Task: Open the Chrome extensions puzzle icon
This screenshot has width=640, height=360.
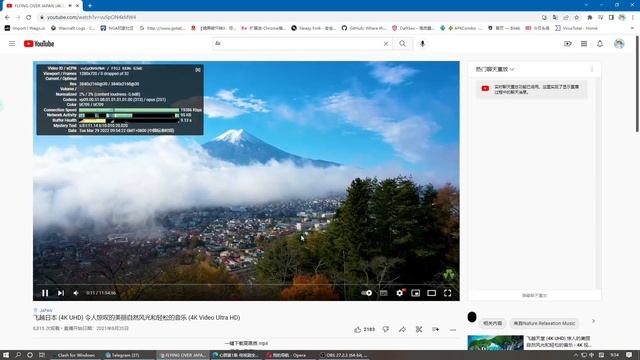Action: coord(589,18)
